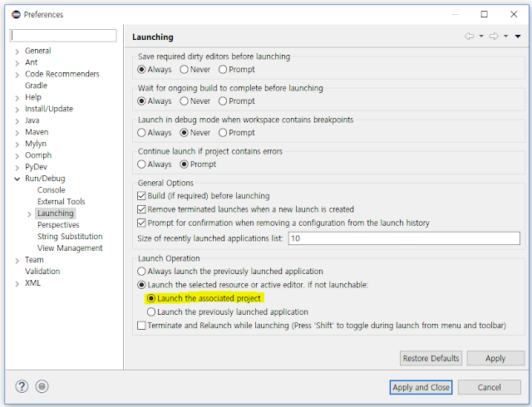Viewport: 532px width, 407px height.
Task: Click the preferences filter text box
Action: pyautogui.click(x=63, y=36)
